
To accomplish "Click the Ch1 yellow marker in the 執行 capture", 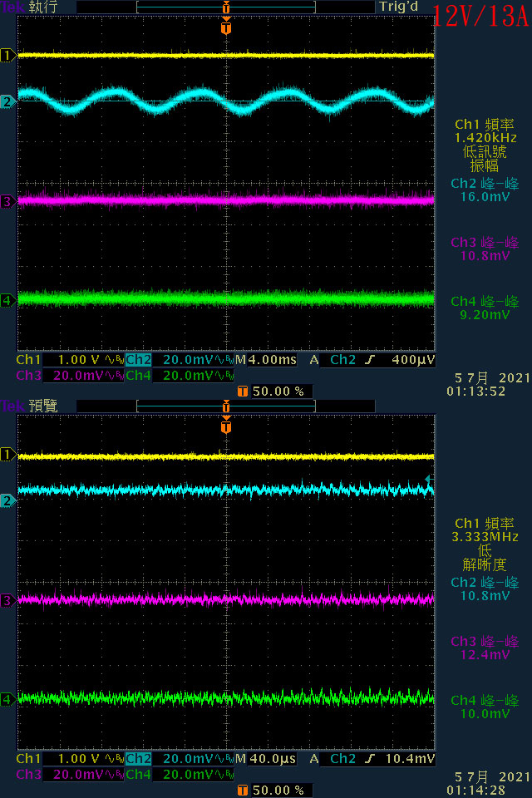I will (7, 55).
